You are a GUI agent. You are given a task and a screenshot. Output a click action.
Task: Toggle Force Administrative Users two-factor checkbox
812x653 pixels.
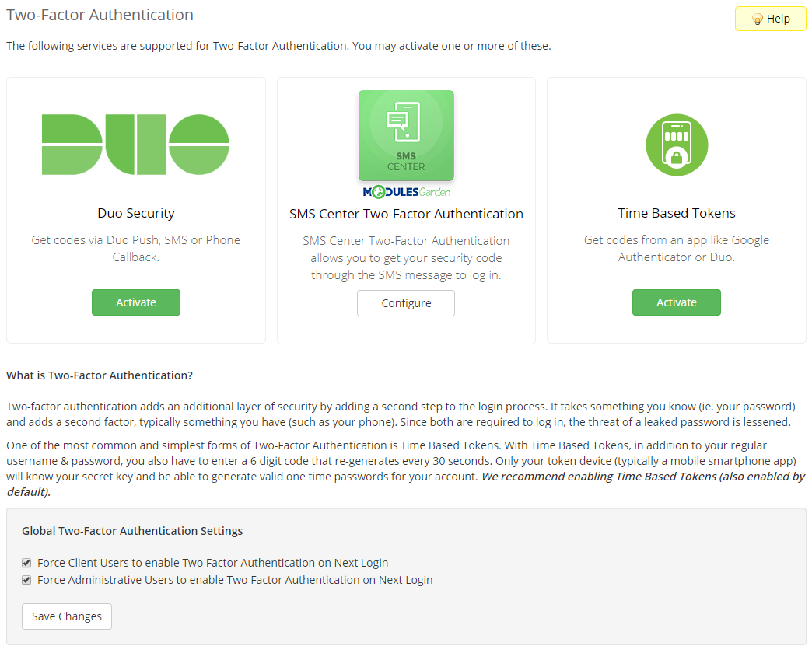coord(26,580)
